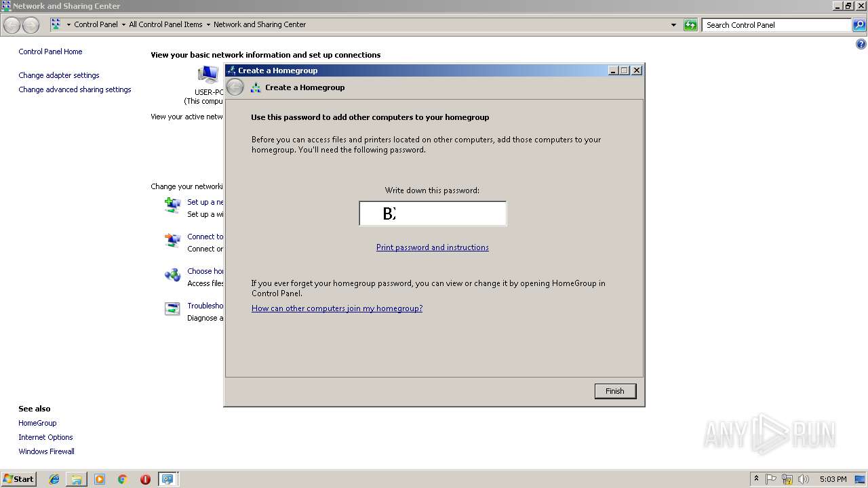The width and height of the screenshot is (868, 488).
Task: Click the volume speaker tray icon
Action: click(804, 479)
